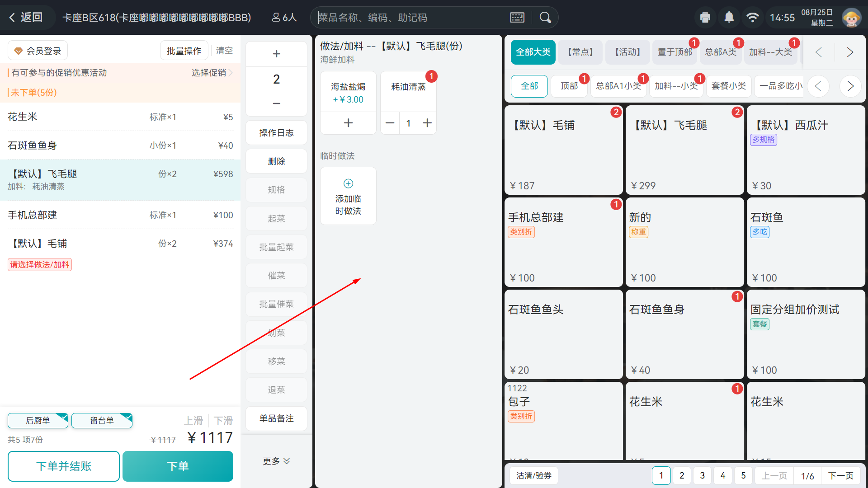Add 【默认】西瓜汁 dish card
The image size is (868, 488).
point(806,150)
